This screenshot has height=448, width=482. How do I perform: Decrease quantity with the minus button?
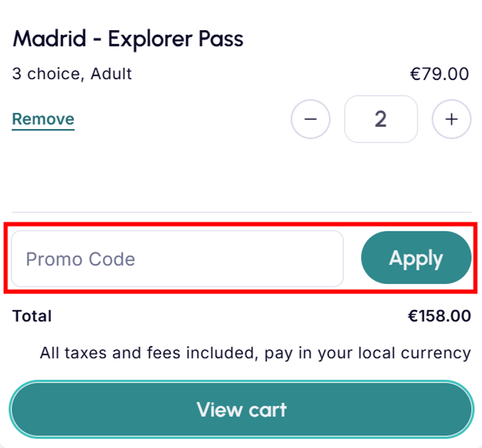[x=311, y=119]
